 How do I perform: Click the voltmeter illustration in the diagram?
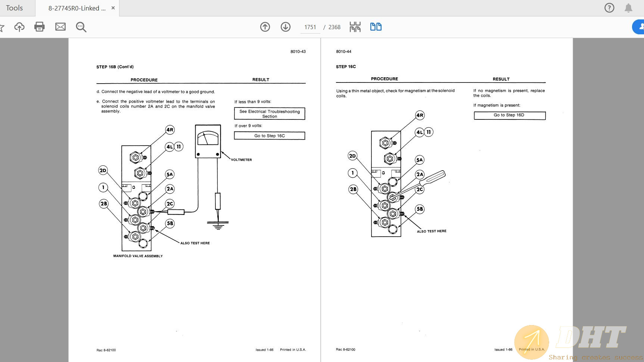(x=208, y=141)
